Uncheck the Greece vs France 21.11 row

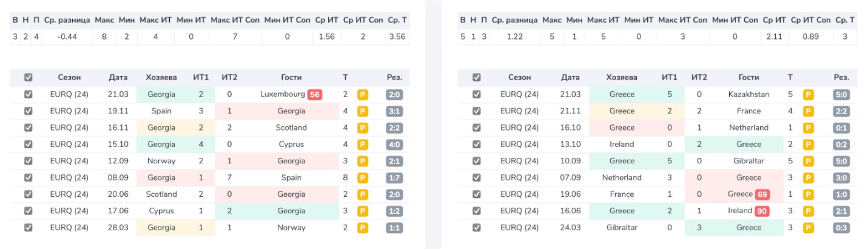[x=477, y=111]
